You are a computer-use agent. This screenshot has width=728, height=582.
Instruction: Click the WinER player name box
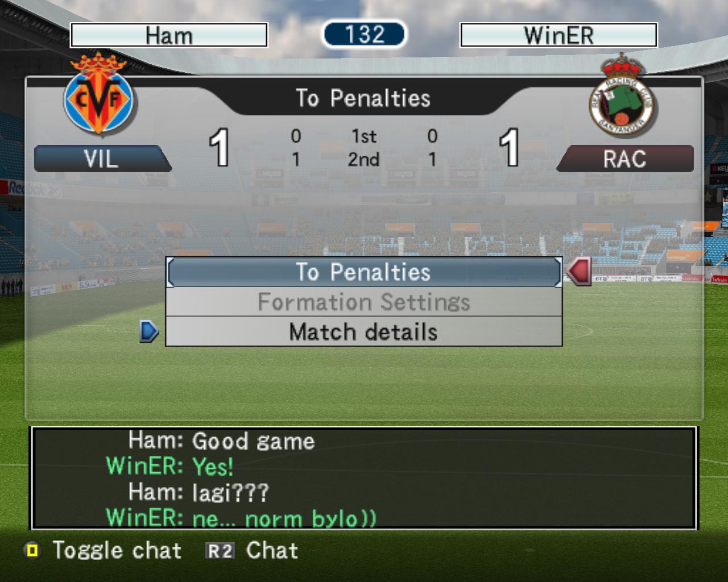[559, 35]
